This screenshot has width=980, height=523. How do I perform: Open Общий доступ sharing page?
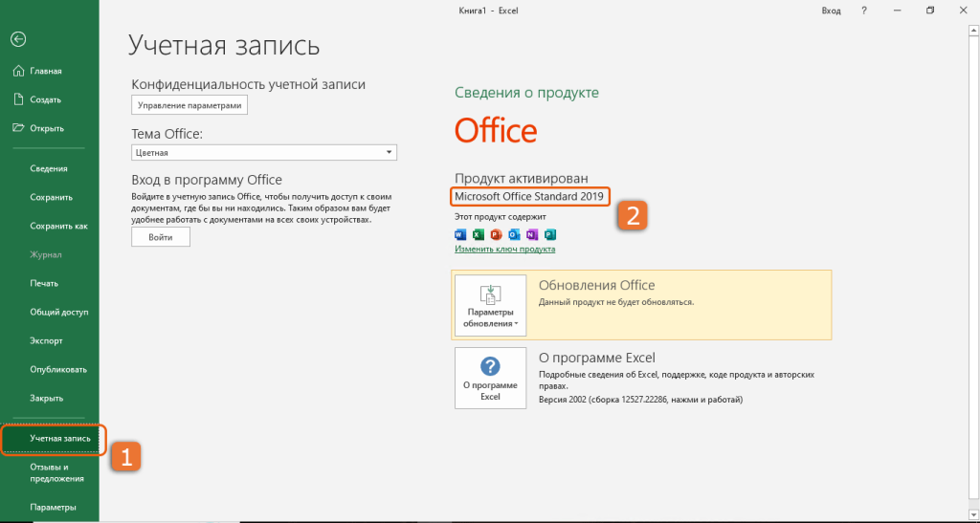(x=59, y=312)
